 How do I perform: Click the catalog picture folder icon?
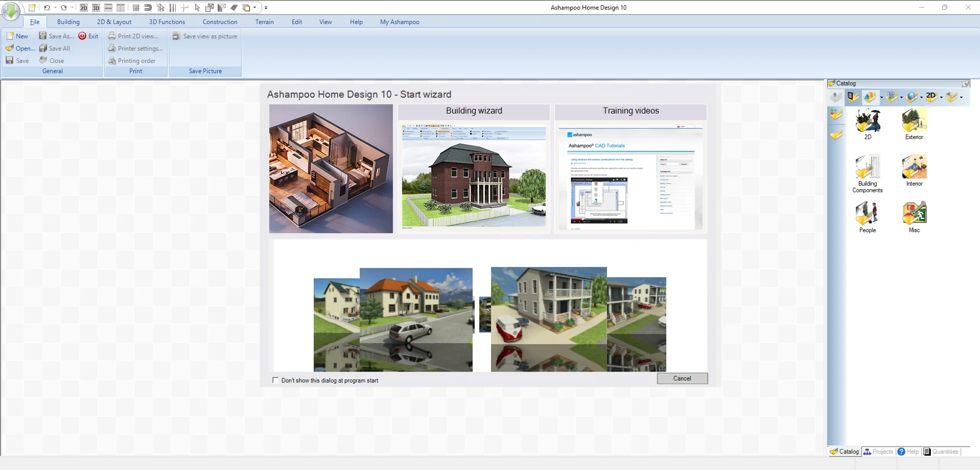click(x=892, y=97)
